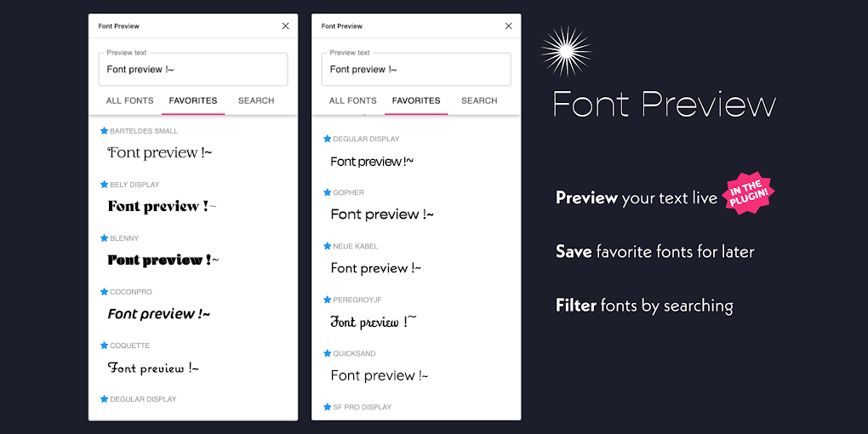Click the CoconPro font name label
This screenshot has width=868, height=434.
pyautogui.click(x=131, y=292)
